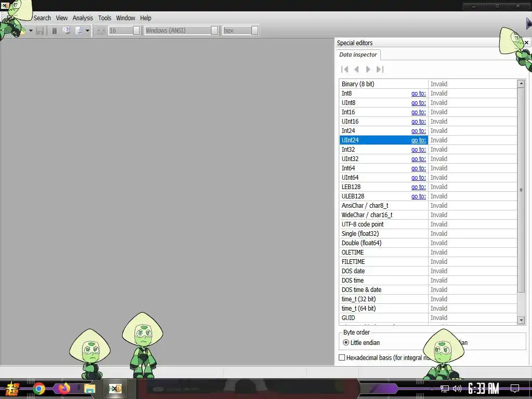Click the go to link for UInt24
This screenshot has height=399, width=532.
coord(418,140)
